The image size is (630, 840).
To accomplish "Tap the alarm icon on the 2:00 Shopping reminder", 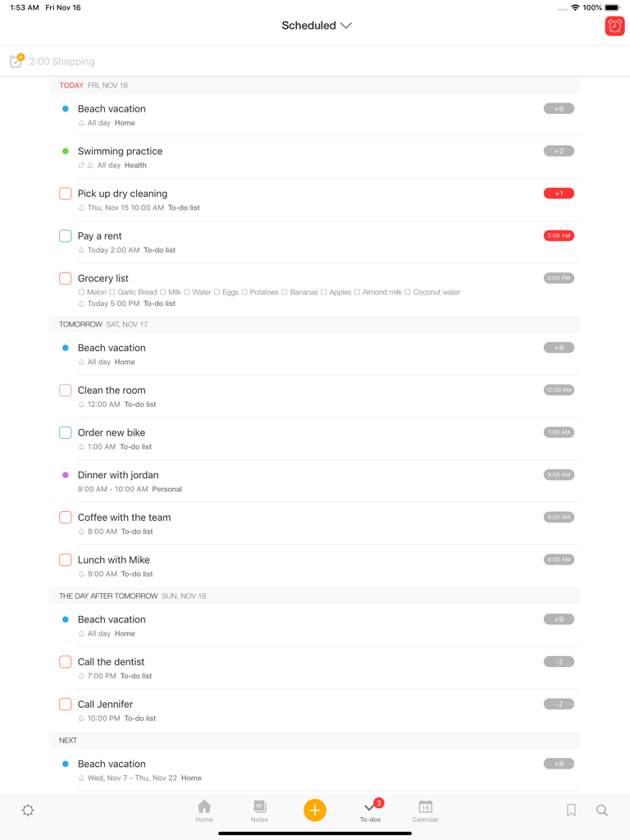I will click(x=15, y=61).
